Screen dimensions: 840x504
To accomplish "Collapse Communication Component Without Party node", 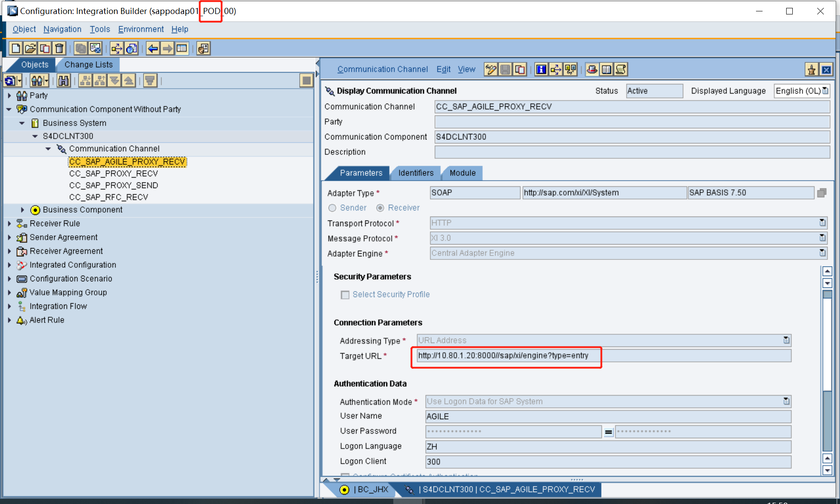I will click(x=9, y=109).
